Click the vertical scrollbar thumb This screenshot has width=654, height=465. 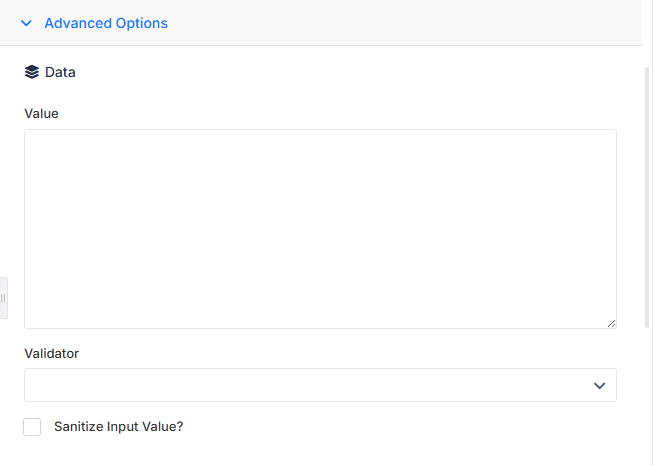(x=647, y=196)
